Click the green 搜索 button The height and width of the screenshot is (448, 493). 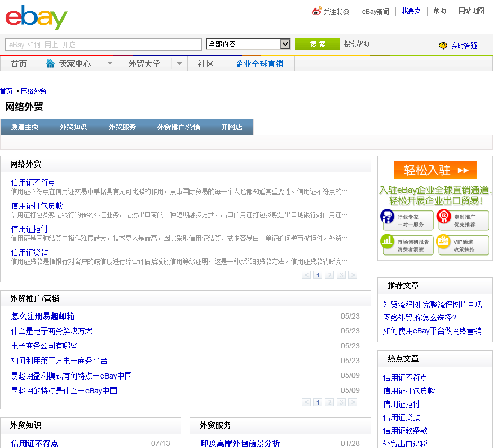click(317, 44)
